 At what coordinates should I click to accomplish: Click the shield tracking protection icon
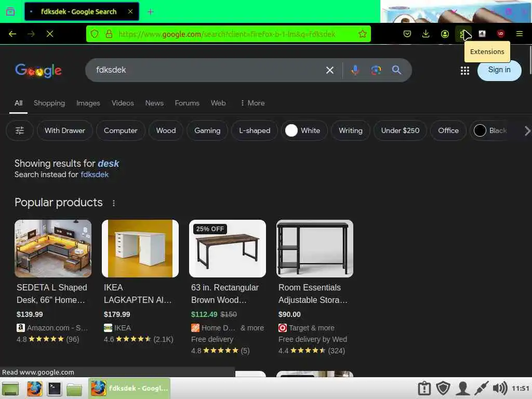(95, 34)
